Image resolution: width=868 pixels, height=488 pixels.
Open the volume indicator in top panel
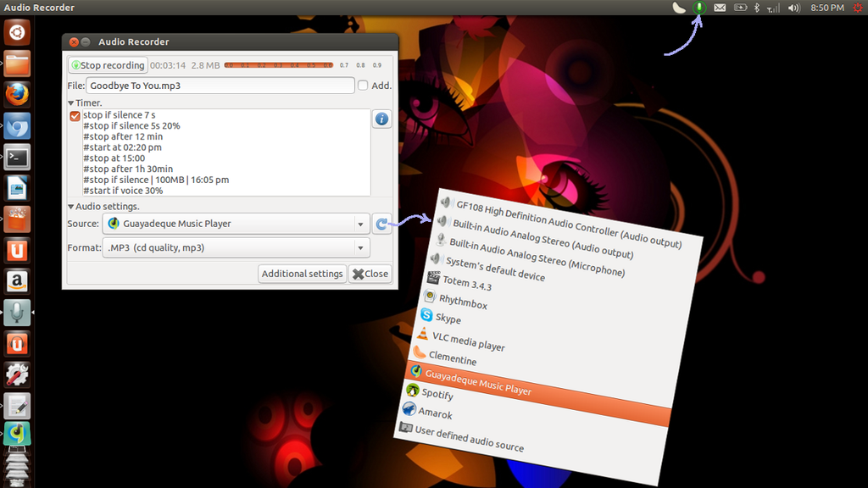[x=793, y=8]
